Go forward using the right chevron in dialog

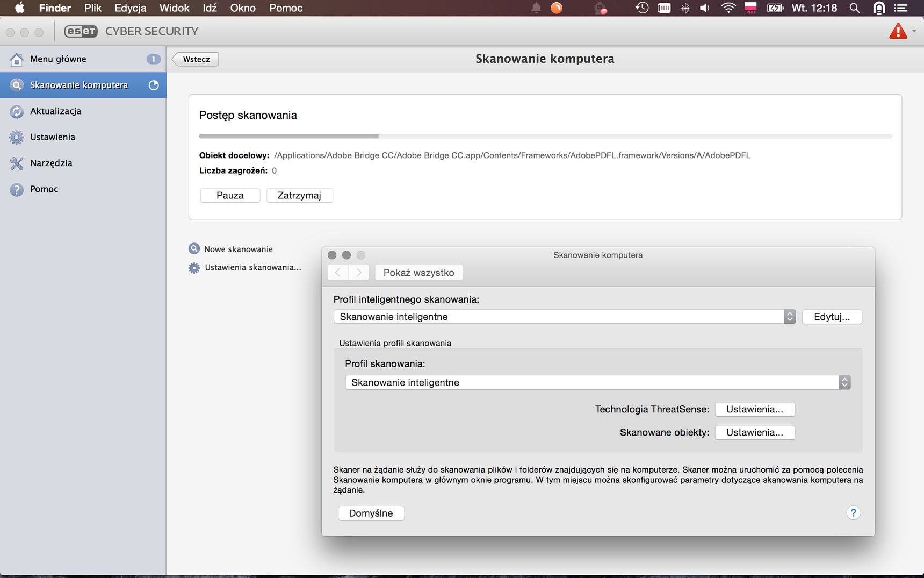pyautogui.click(x=359, y=273)
